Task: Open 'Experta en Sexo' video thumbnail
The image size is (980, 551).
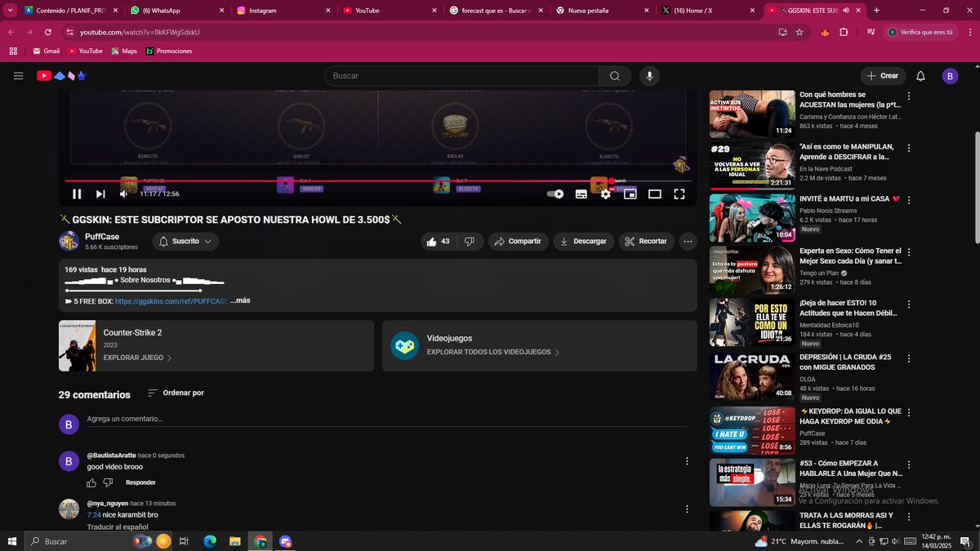Action: 752,270
